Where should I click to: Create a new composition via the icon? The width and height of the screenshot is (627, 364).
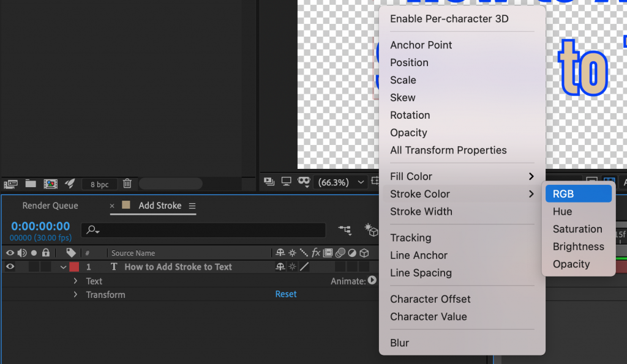(x=50, y=184)
